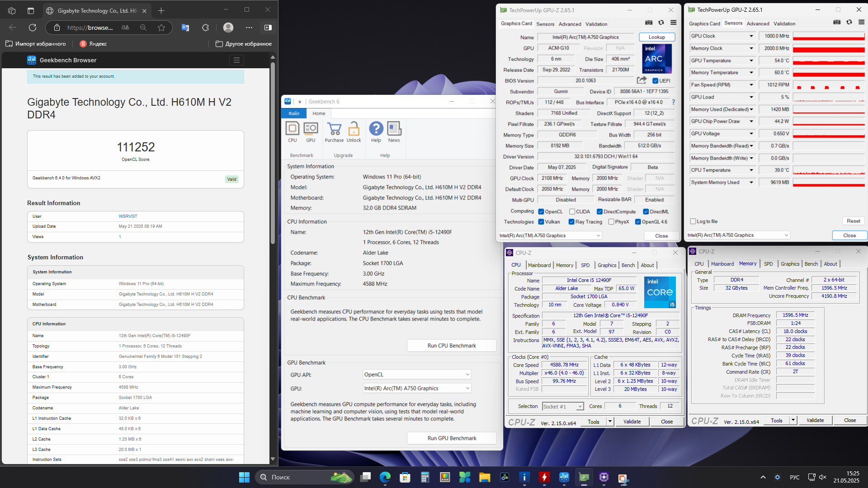The height and width of the screenshot is (488, 868).
Task: Refresh the GPU-Z Sensors window
Action: pyautogui.click(x=849, y=22)
